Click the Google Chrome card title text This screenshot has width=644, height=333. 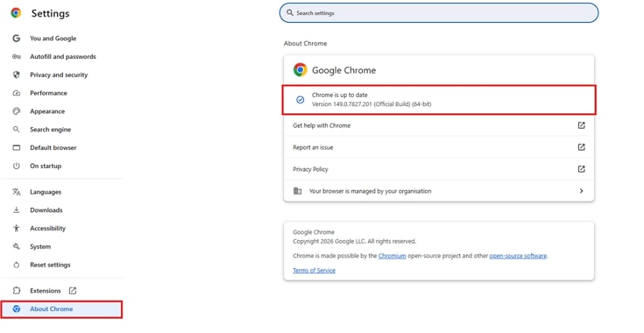pos(344,70)
